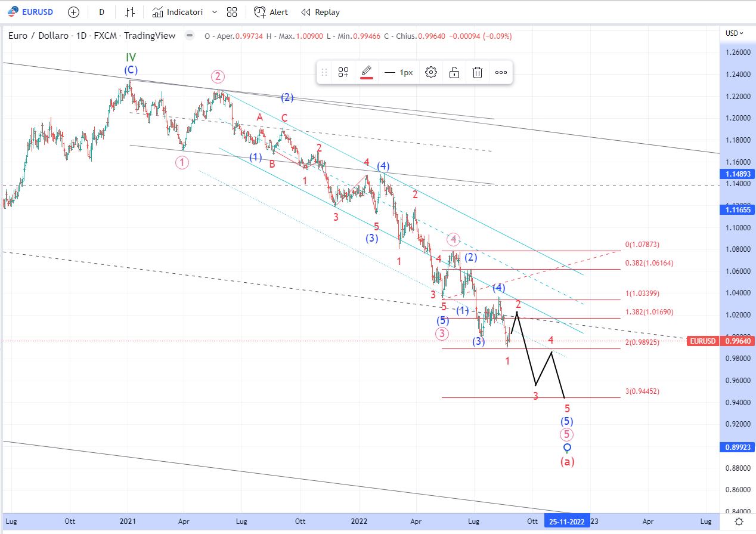Screen dimensions: 756x534
Task: Click the Fibonacci level 3(0.94452) label
Action: point(642,391)
